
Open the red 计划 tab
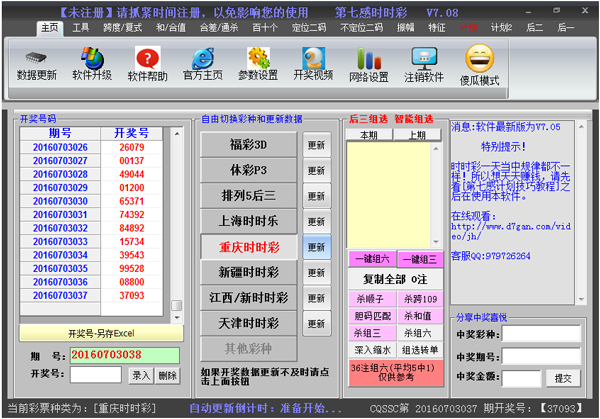(468, 28)
